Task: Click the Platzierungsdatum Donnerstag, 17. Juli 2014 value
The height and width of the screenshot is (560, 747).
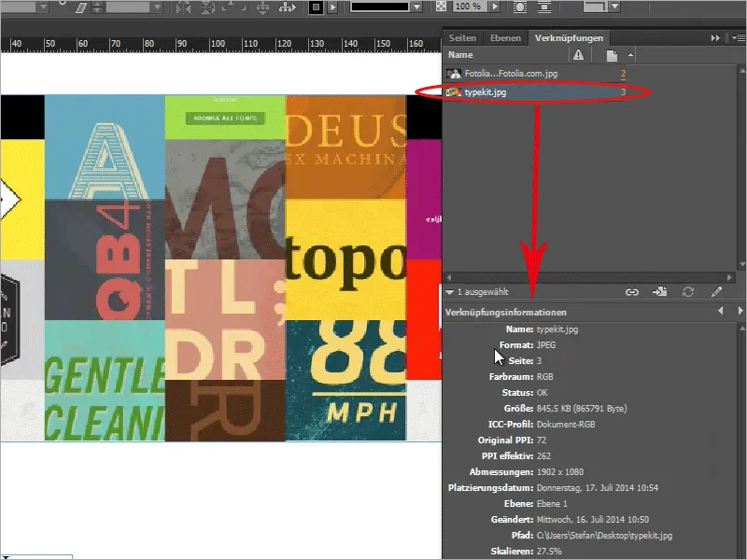Action: point(598,487)
